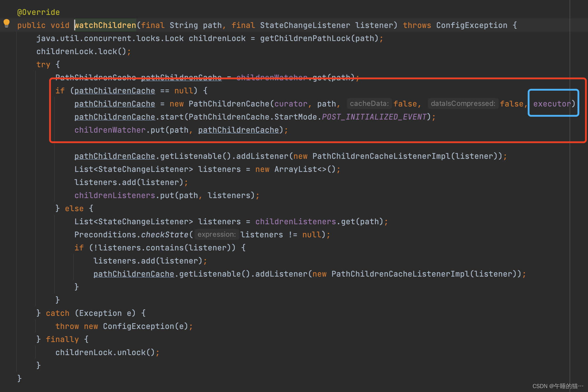Click the checkState method call
This screenshot has width=588, height=392.
point(165,235)
